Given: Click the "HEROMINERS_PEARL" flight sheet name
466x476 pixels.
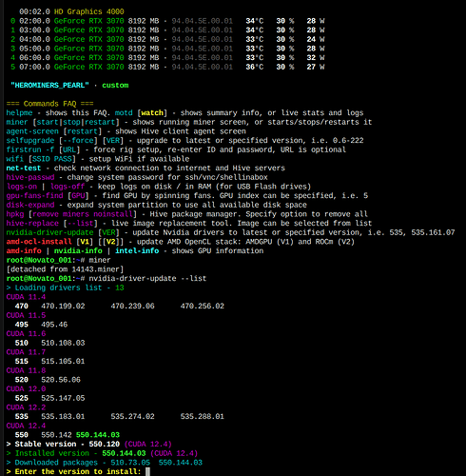Looking at the screenshot, I should tap(49, 86).
